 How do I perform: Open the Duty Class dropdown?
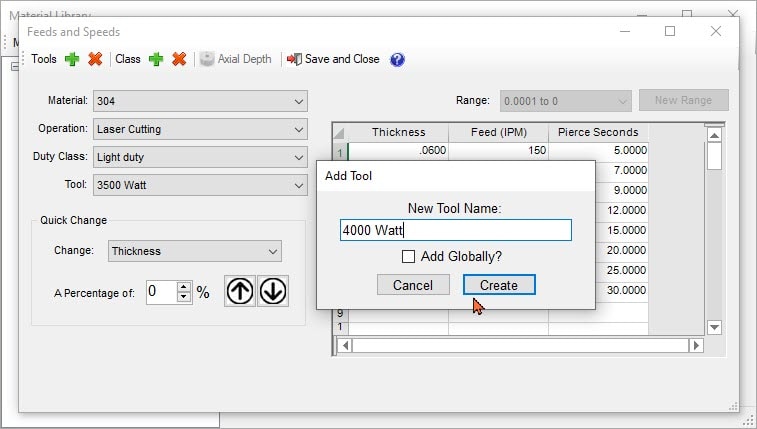pos(200,157)
